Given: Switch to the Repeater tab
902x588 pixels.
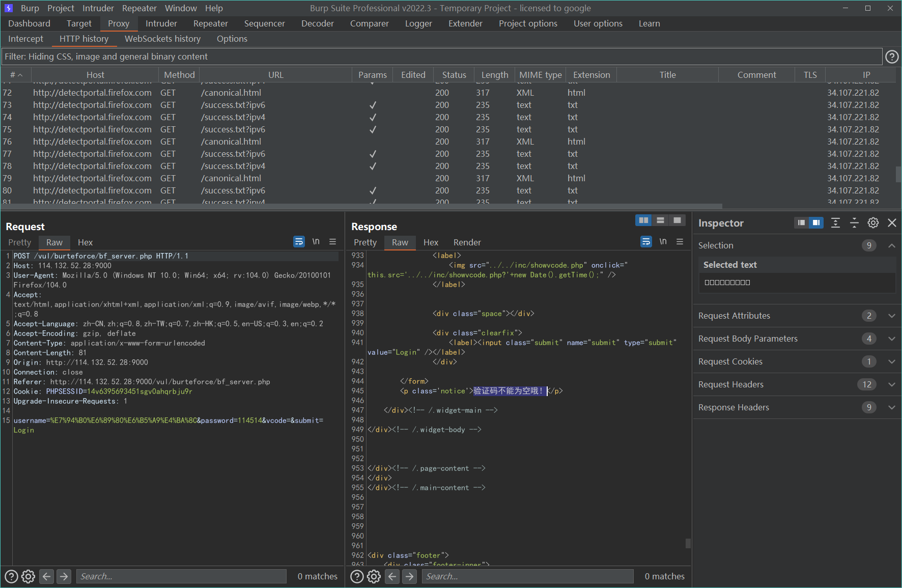Looking at the screenshot, I should pyautogui.click(x=211, y=23).
